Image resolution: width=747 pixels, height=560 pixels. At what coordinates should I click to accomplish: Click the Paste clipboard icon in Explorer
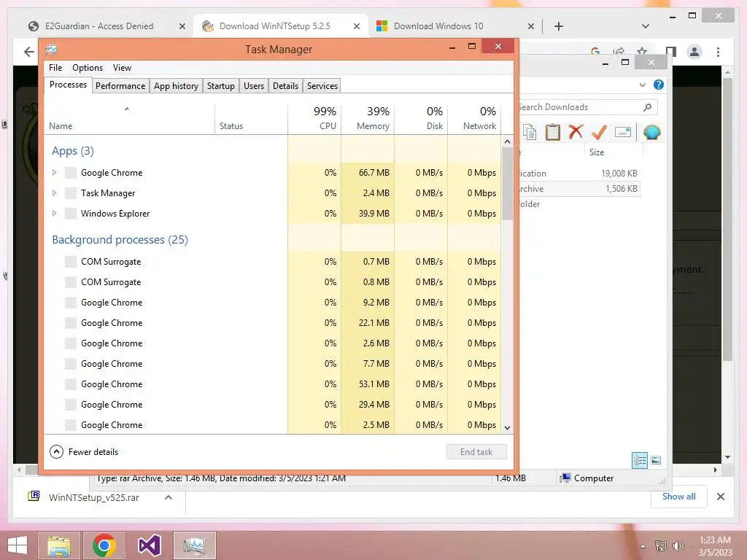[553, 133]
